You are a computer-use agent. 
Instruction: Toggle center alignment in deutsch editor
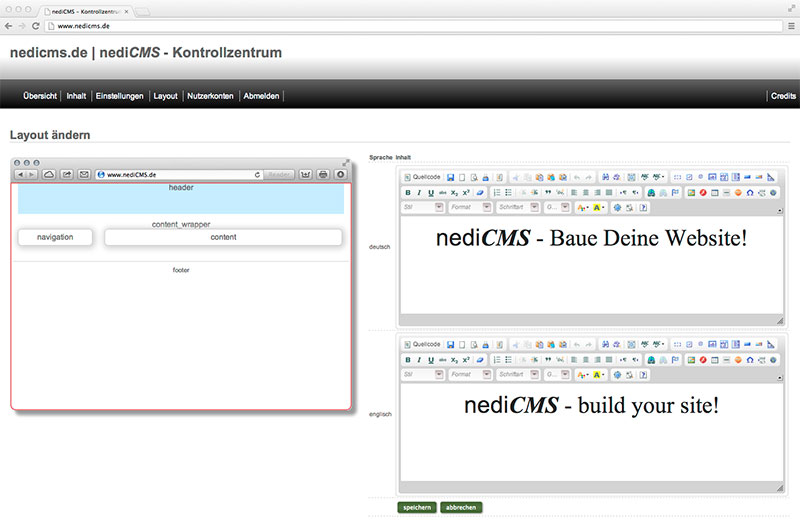586,193
